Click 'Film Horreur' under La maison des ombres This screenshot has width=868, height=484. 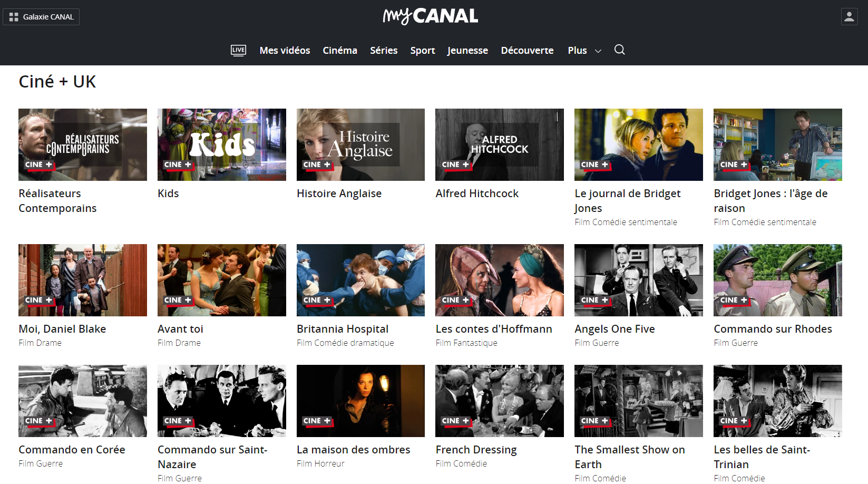tap(320, 463)
